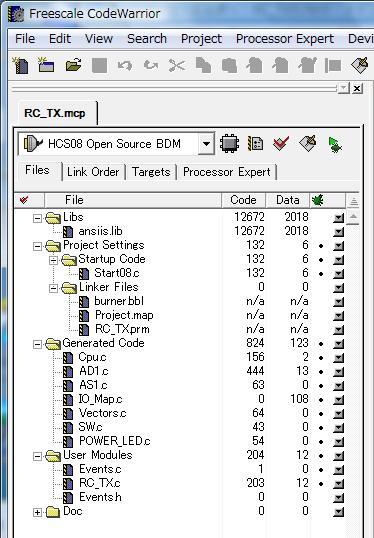Switch to the Processor Expert tab
The height and width of the screenshot is (538, 374).
227,172
